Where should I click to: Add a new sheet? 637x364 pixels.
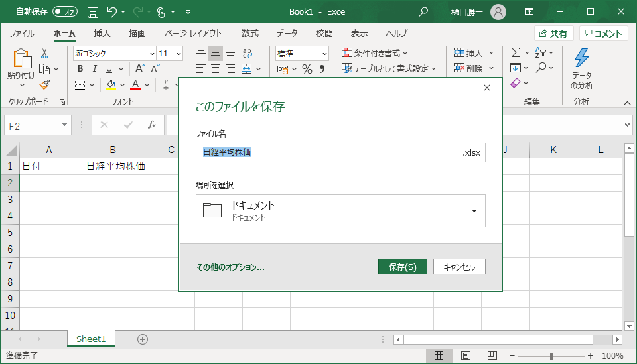pyautogui.click(x=143, y=339)
